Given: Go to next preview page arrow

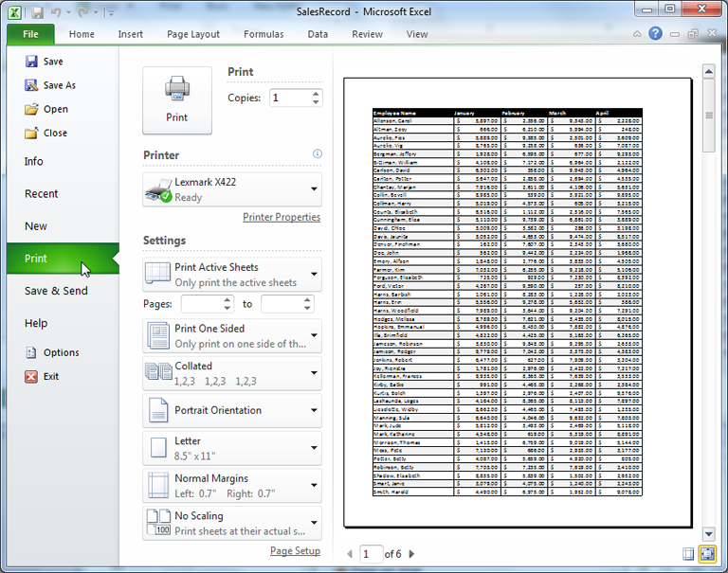Looking at the screenshot, I should (x=411, y=553).
